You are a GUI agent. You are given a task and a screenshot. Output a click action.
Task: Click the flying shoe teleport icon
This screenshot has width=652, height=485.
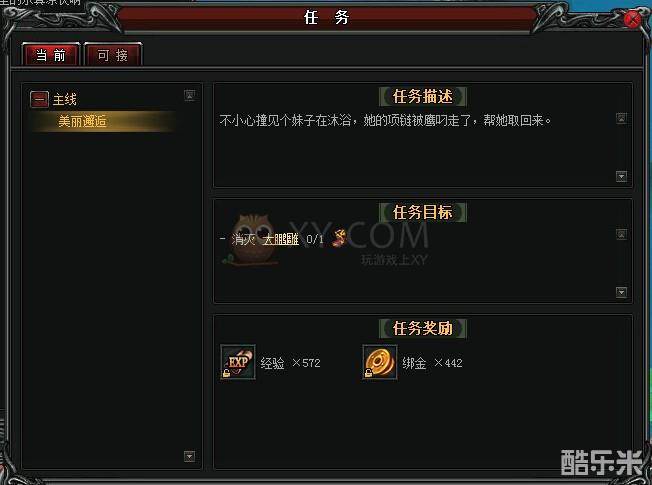click(339, 238)
